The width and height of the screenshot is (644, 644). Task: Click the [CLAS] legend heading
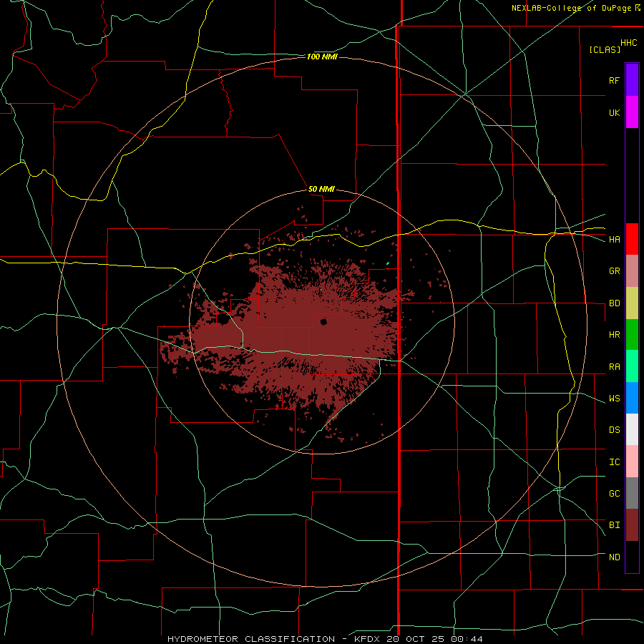[605, 49]
